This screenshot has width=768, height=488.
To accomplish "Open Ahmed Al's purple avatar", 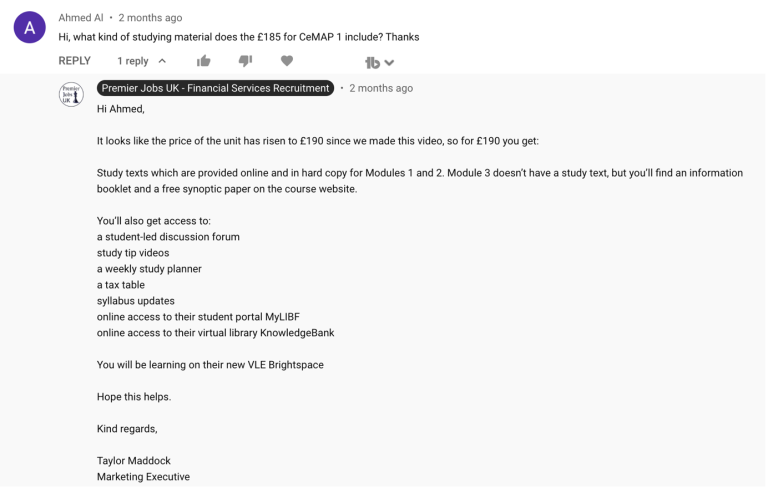I will tap(29, 27).
